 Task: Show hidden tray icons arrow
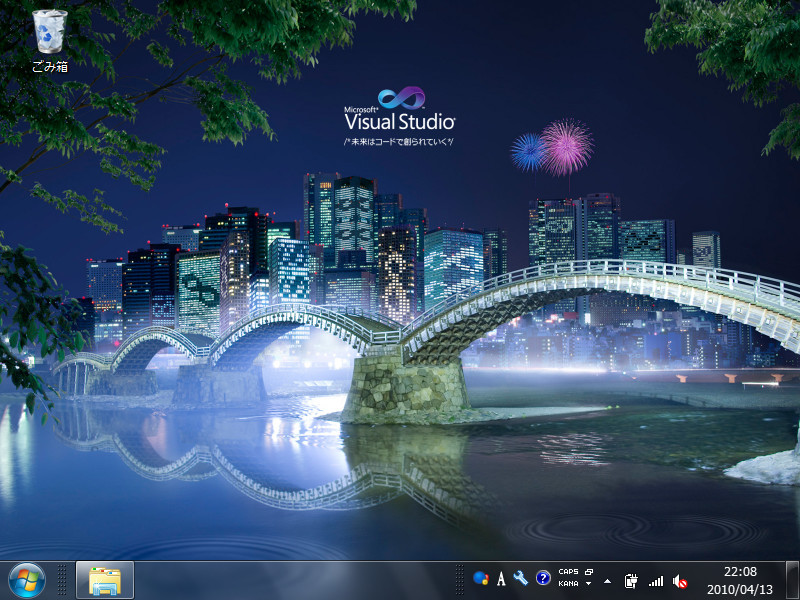point(607,581)
